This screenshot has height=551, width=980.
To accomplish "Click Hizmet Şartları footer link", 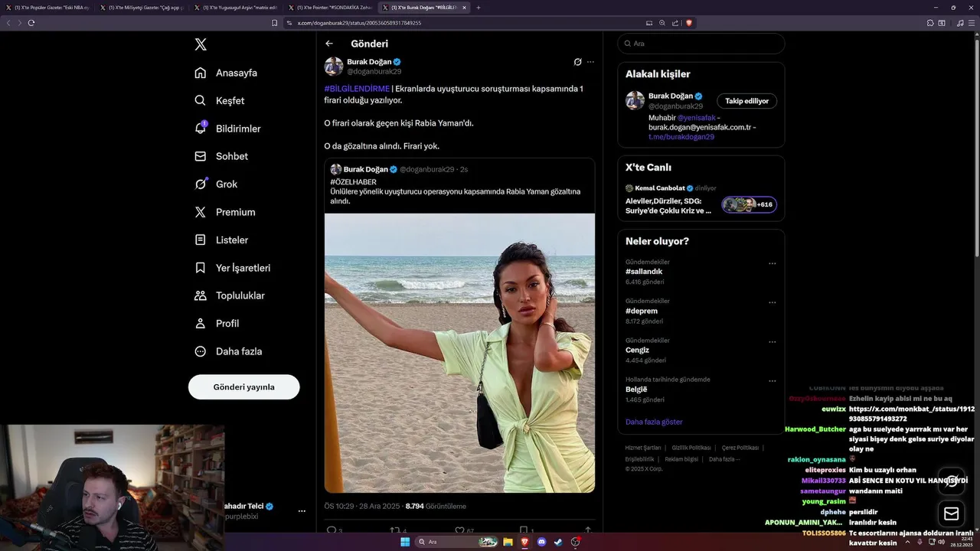I will [643, 448].
